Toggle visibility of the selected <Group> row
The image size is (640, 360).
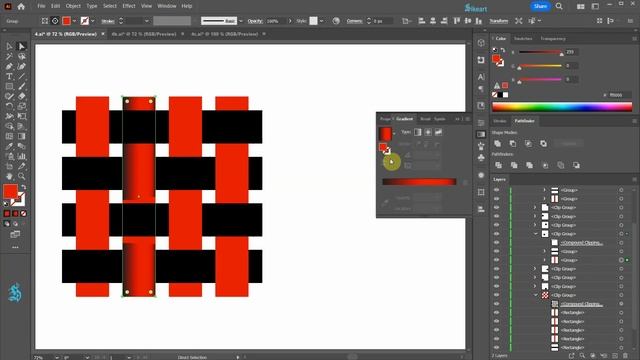tap(496, 260)
